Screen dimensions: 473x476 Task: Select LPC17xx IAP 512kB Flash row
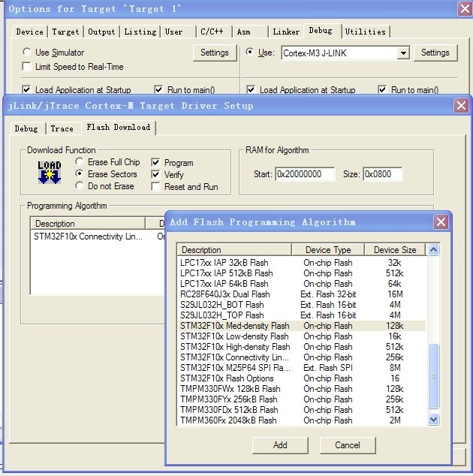pyautogui.click(x=302, y=273)
